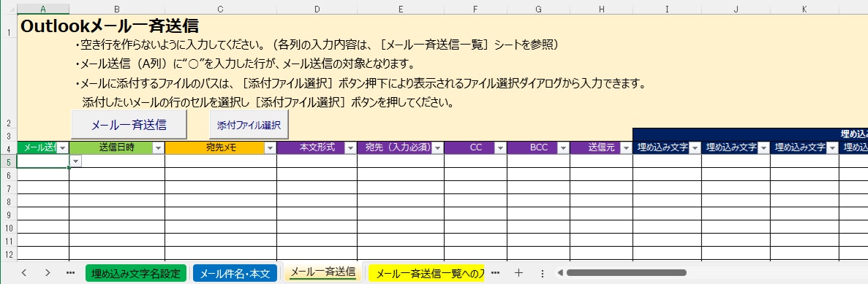Select column F header
The width and height of the screenshot is (868, 284).
(475, 9)
